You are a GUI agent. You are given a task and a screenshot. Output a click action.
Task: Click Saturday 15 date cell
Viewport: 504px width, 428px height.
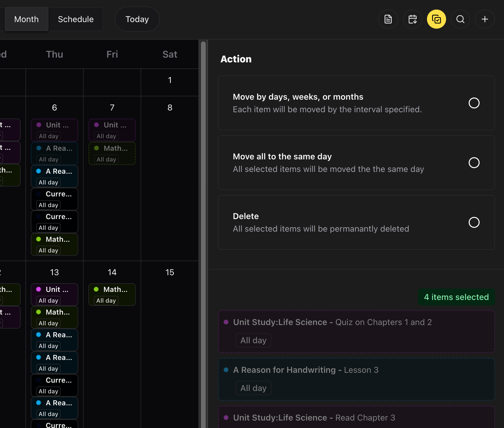pyautogui.click(x=170, y=328)
